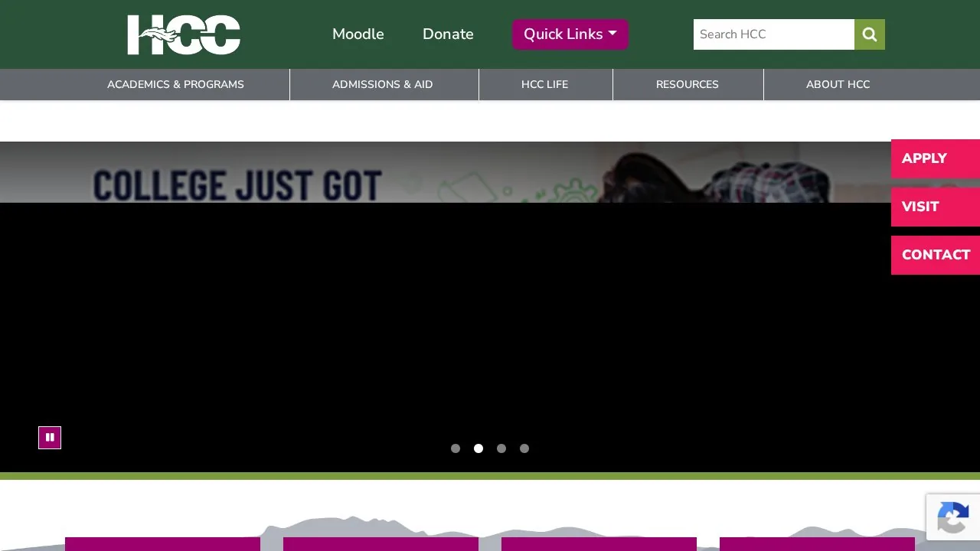Expand the Quick Links dropdown
The height and width of the screenshot is (551, 980).
pos(570,34)
